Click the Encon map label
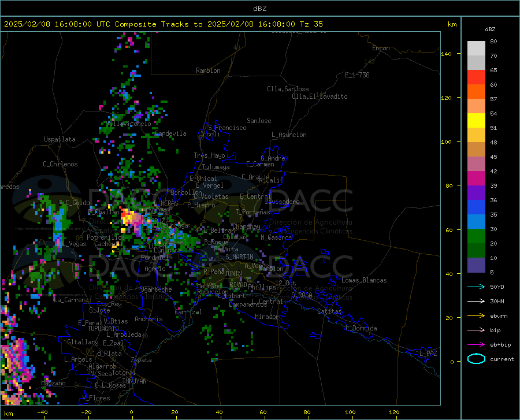The image size is (520, 420). 381,48
